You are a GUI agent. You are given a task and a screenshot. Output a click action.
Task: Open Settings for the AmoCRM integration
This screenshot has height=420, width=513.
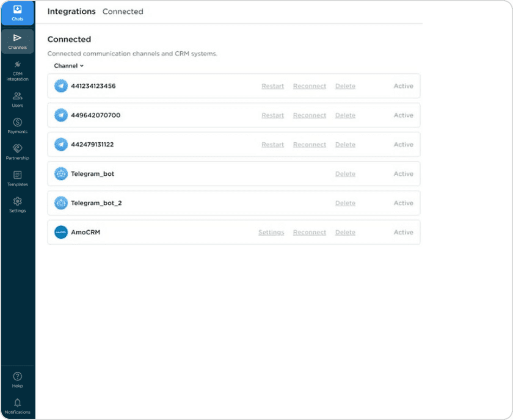click(x=271, y=232)
